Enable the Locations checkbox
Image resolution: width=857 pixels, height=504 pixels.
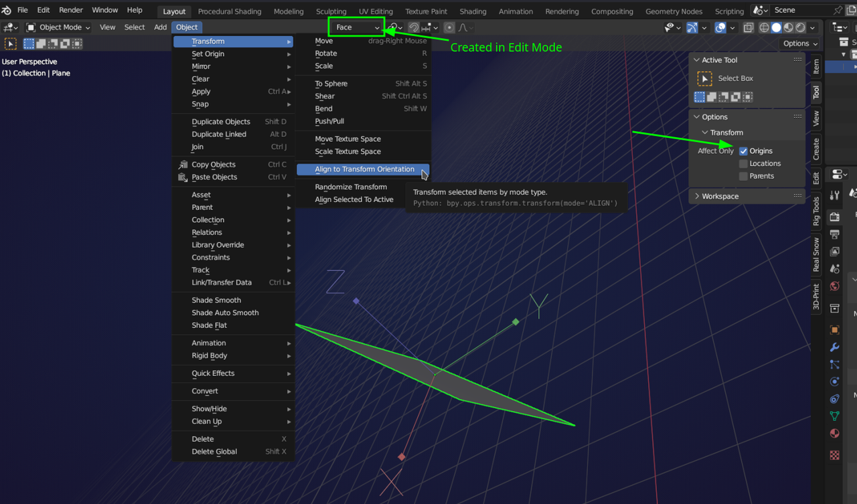(743, 163)
